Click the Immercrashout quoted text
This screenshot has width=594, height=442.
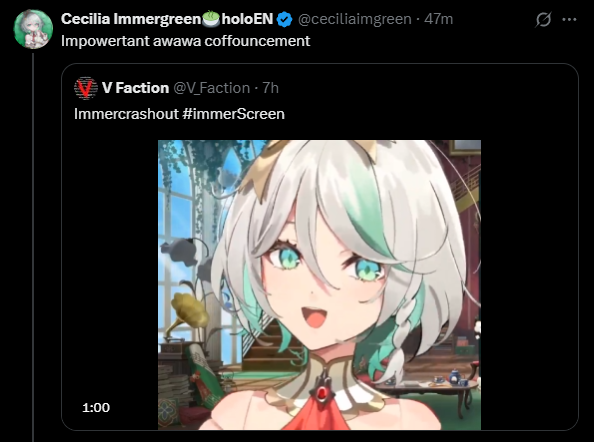tap(126, 114)
